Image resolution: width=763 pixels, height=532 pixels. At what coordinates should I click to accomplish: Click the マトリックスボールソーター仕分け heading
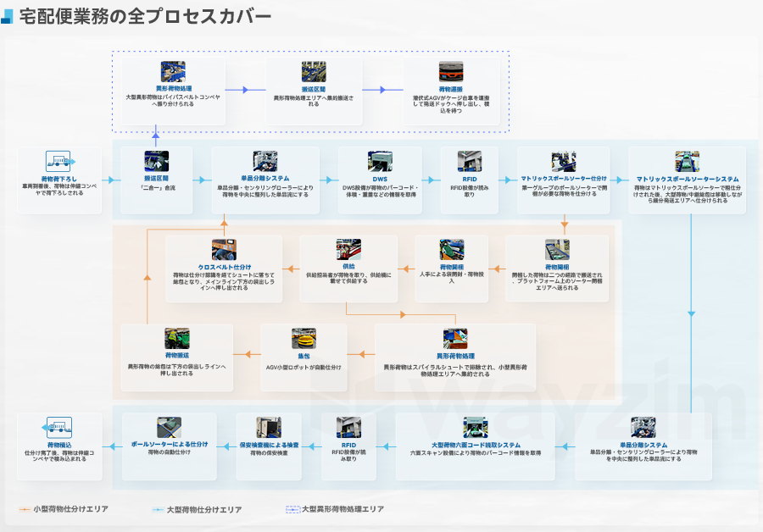(564, 179)
